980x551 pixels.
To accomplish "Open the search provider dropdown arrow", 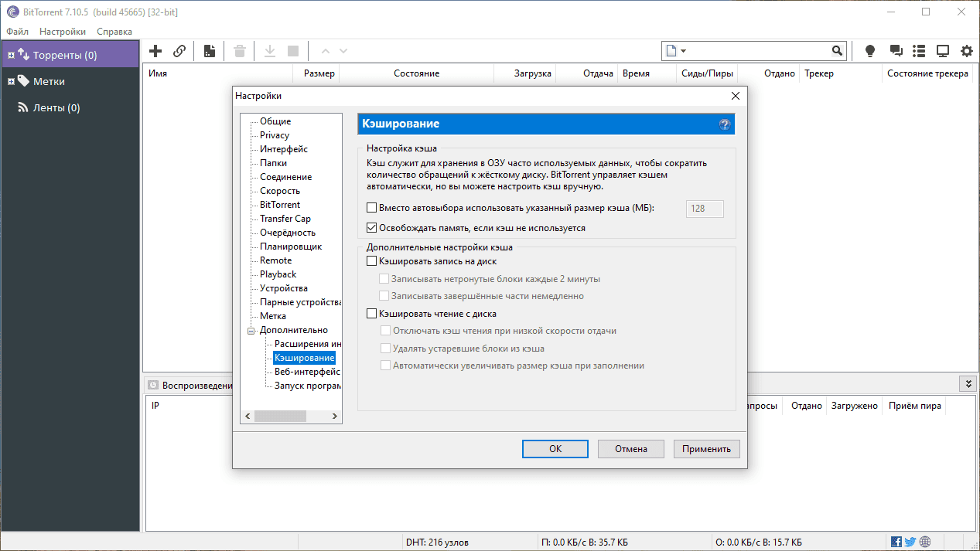I will [x=684, y=51].
